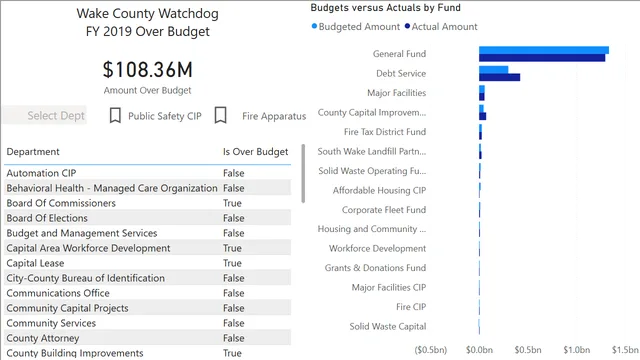Click the Debt Service budgeted amount bar

click(493, 70)
